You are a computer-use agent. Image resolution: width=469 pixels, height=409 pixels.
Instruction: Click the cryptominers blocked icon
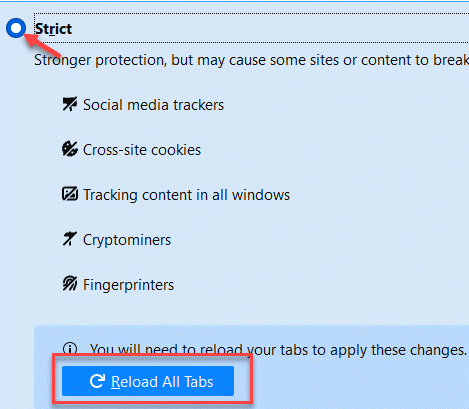tap(70, 239)
